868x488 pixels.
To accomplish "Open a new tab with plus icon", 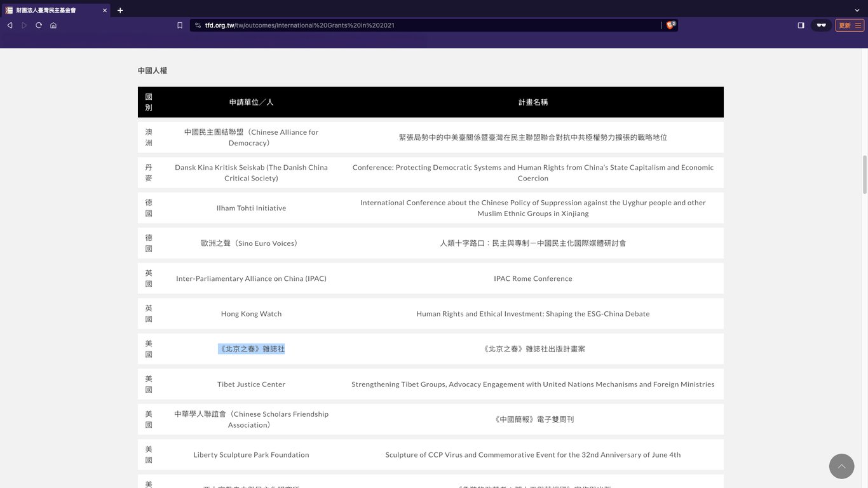I will (120, 10).
